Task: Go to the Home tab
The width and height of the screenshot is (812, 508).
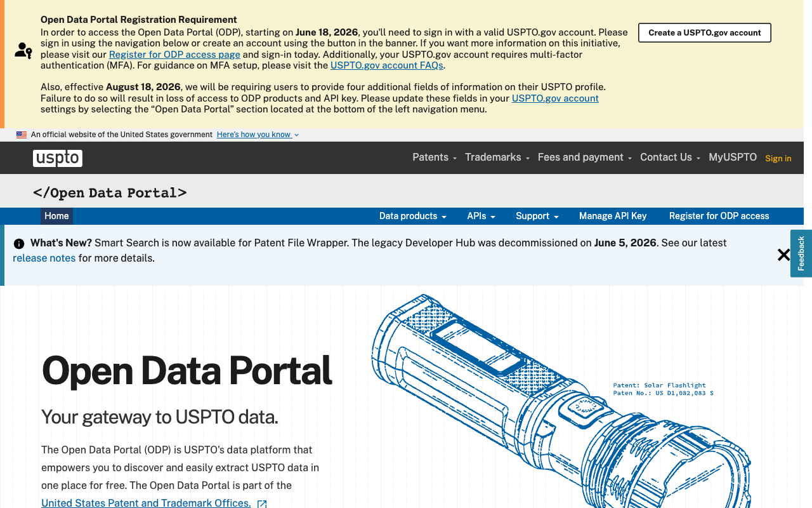Action: (56, 216)
